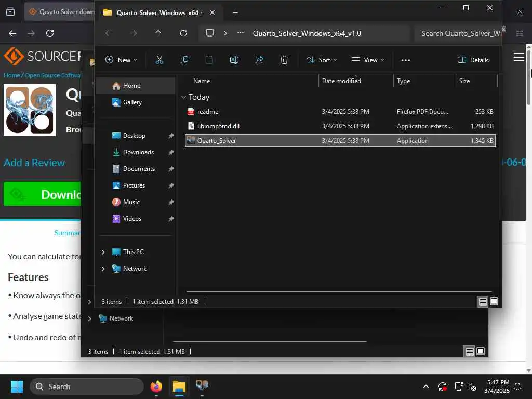
Task: Open a new Explorer tab with the plus button
Action: coord(235,13)
